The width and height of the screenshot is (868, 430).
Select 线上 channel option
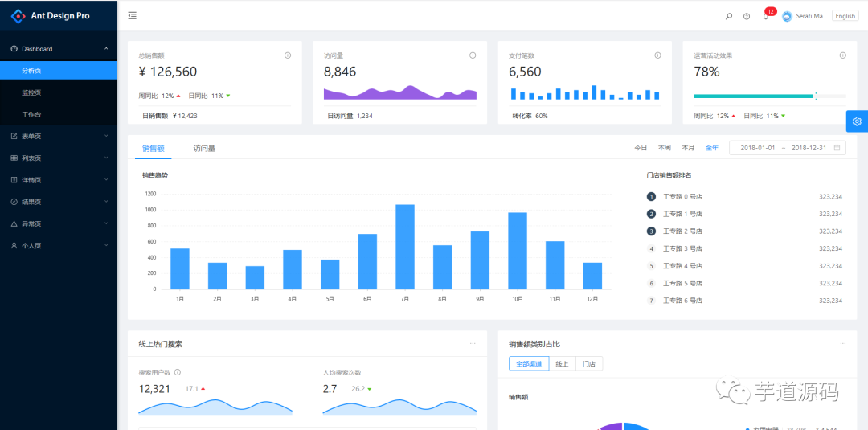tap(563, 363)
